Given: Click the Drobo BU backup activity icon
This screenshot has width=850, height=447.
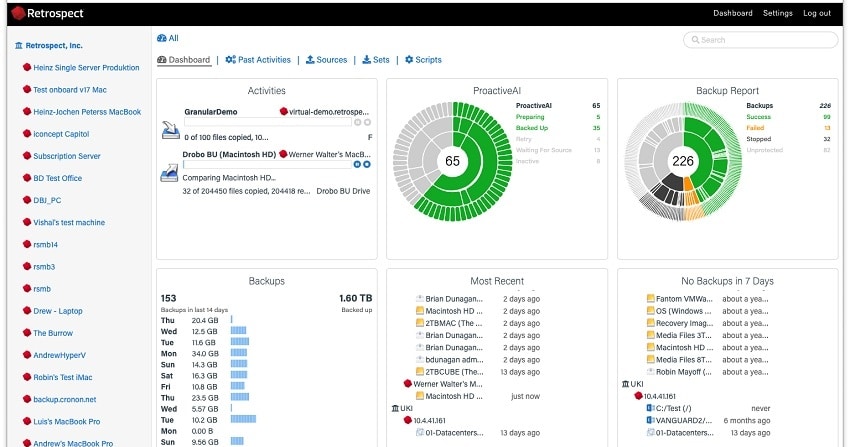Looking at the screenshot, I should tap(169, 172).
